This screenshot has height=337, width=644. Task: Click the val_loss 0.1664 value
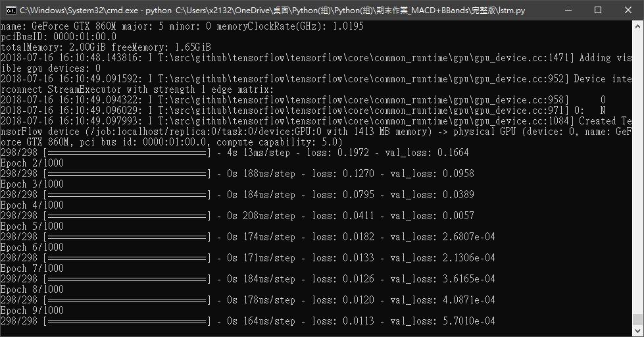(x=453, y=153)
